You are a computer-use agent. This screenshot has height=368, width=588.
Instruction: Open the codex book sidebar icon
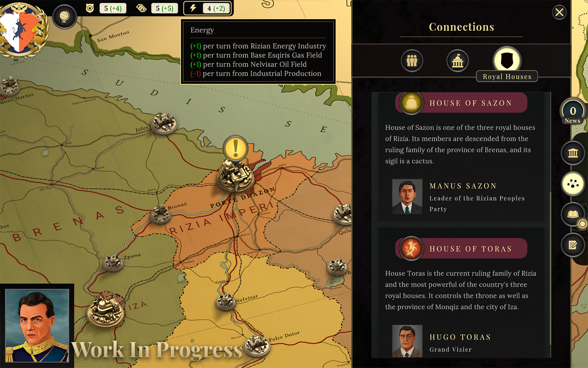[x=573, y=215]
